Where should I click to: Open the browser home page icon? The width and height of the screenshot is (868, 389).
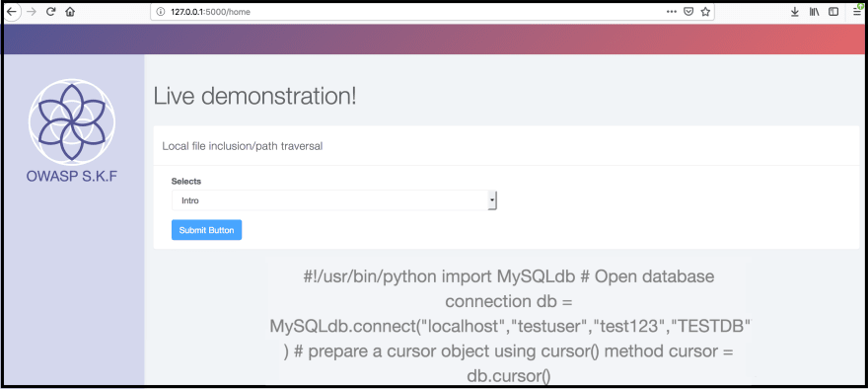click(x=70, y=11)
